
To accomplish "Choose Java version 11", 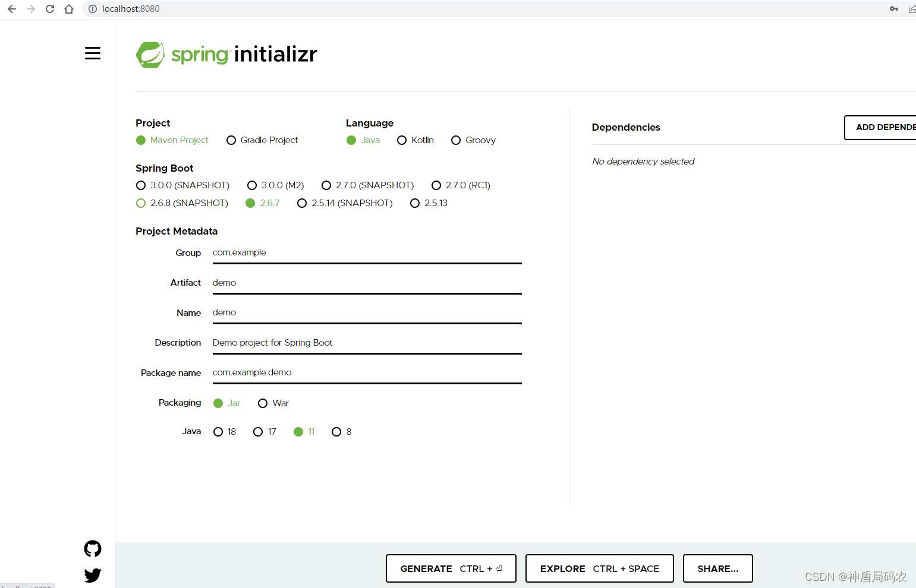I will pos(304,432).
